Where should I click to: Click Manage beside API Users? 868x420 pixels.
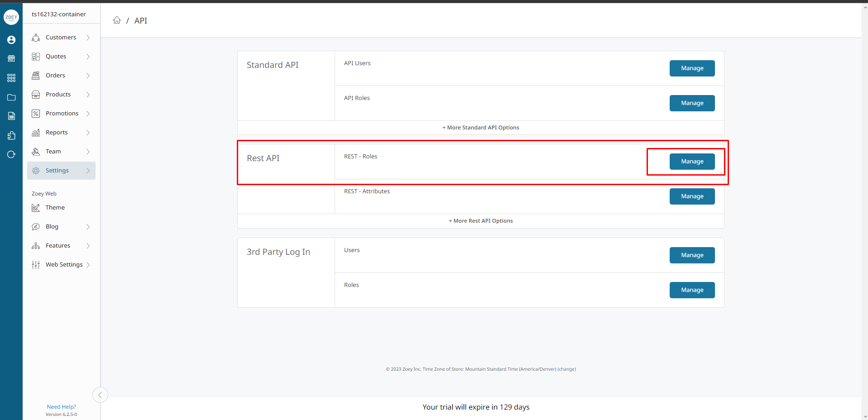point(692,68)
